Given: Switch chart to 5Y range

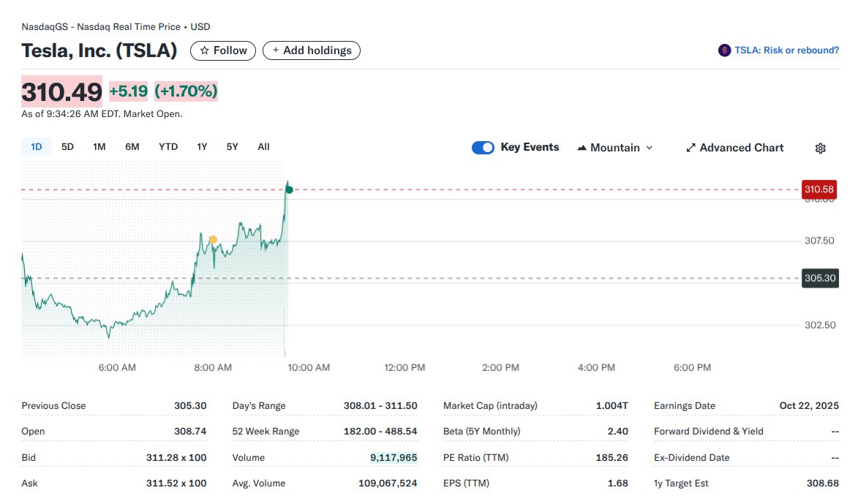Looking at the screenshot, I should click(x=232, y=146).
